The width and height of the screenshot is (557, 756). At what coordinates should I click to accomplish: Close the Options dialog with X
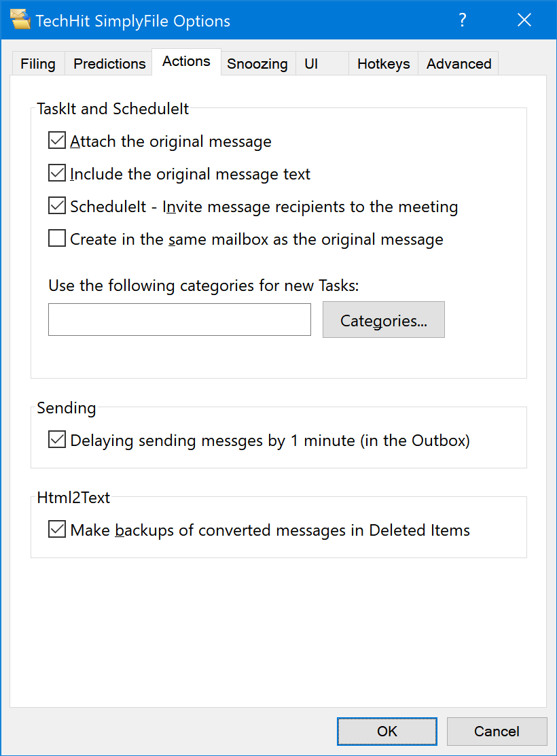(x=524, y=20)
